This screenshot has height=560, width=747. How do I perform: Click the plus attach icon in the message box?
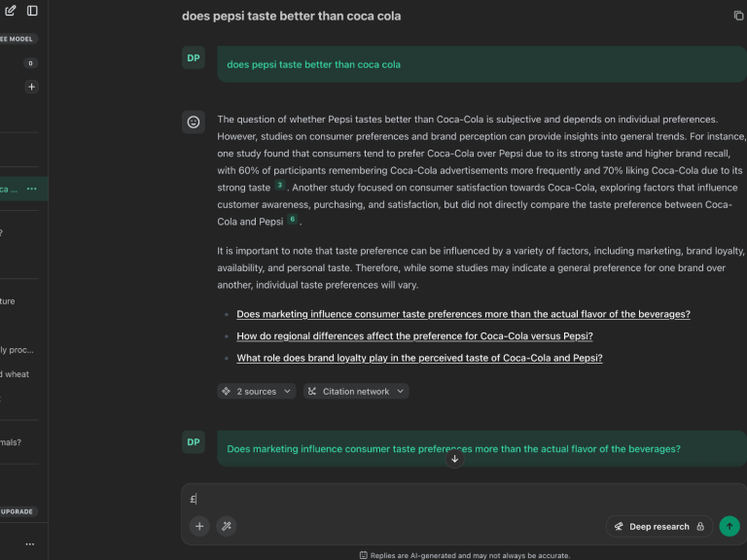[x=199, y=526]
